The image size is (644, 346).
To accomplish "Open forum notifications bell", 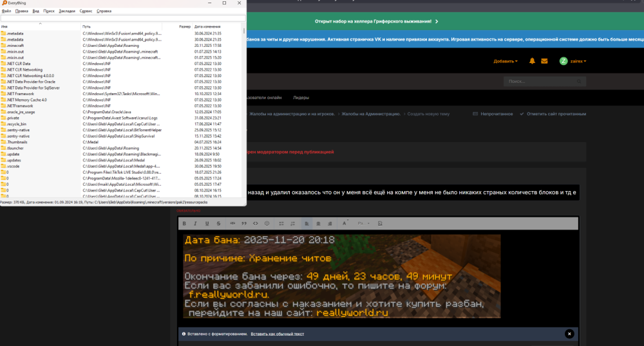I will (x=532, y=61).
